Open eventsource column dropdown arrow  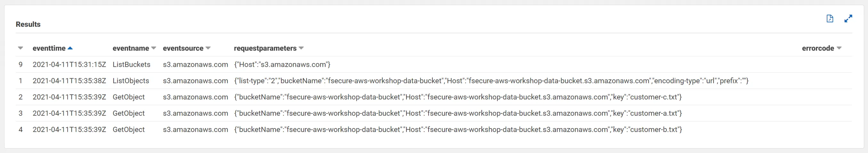click(x=208, y=48)
